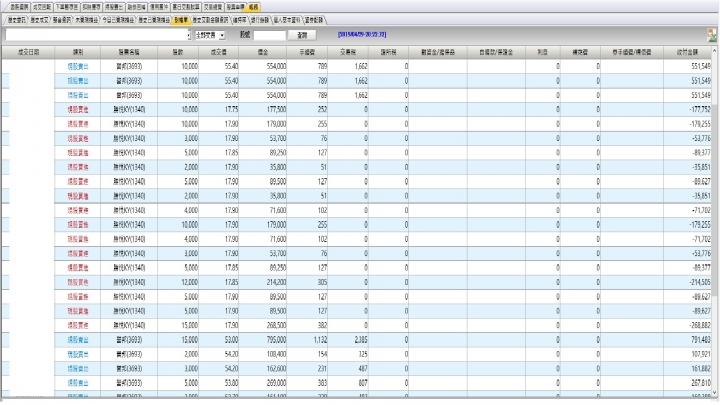Click the blue timestamp text in the toolbar
Screen dimensions: 720x405
click(362, 34)
